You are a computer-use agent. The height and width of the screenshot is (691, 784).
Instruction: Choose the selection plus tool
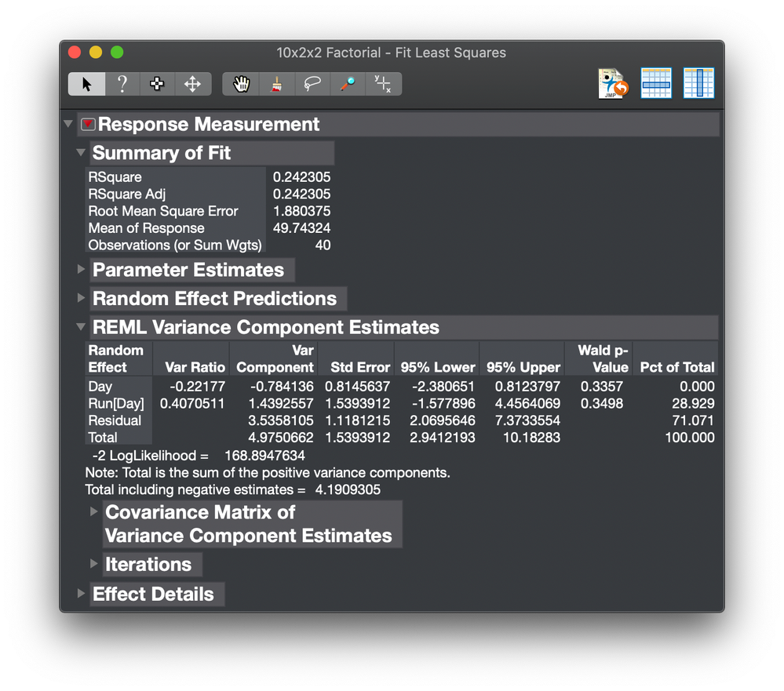157,84
